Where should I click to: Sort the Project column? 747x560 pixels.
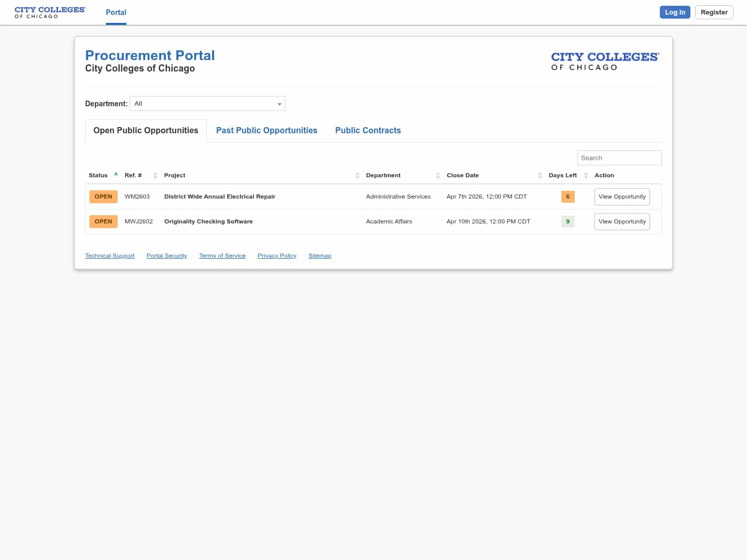click(x=357, y=175)
